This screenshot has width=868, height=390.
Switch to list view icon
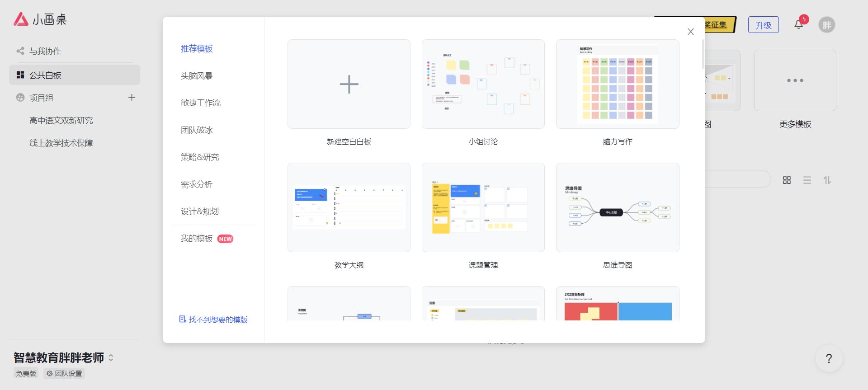point(807,180)
